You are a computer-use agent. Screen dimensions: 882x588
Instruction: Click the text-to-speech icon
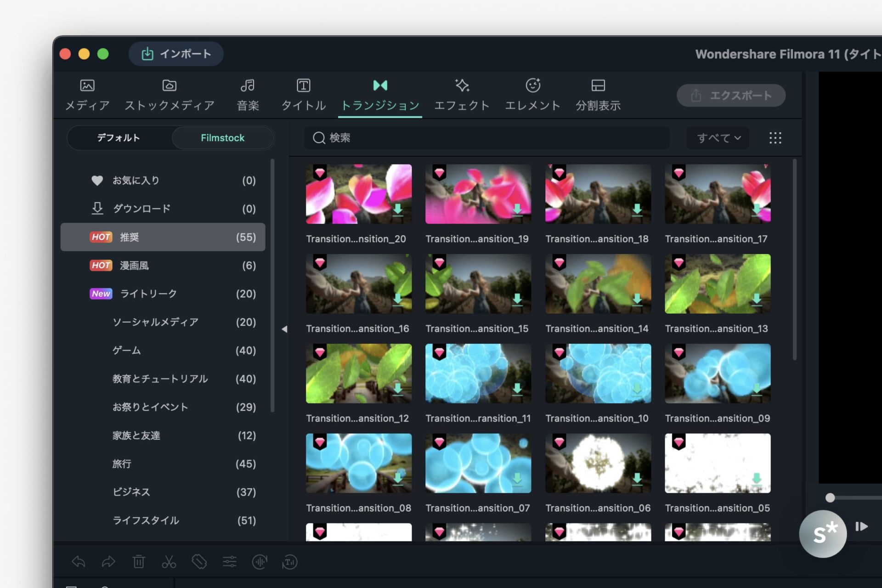290,562
